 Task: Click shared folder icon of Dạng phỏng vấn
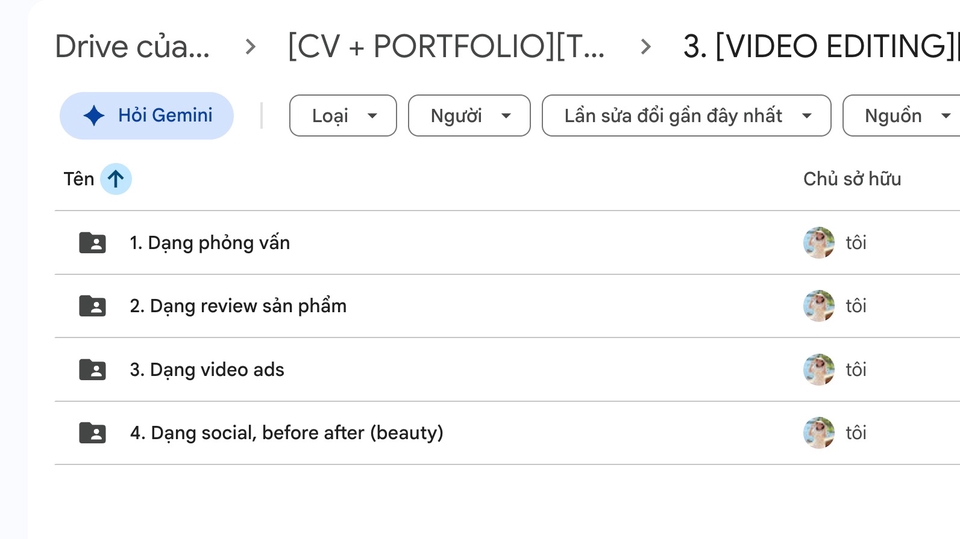92,243
